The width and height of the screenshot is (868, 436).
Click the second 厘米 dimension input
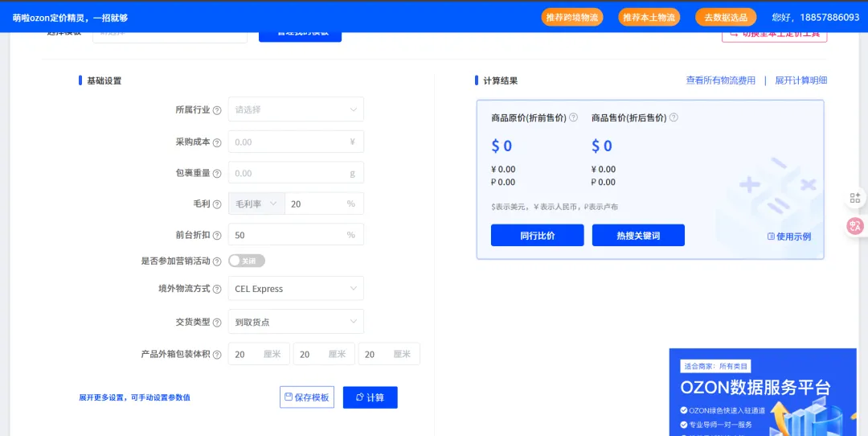point(324,354)
